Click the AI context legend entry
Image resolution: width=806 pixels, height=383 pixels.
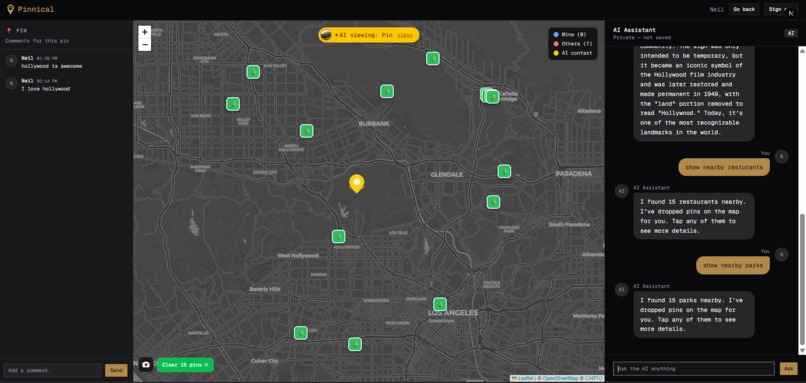pyautogui.click(x=573, y=53)
